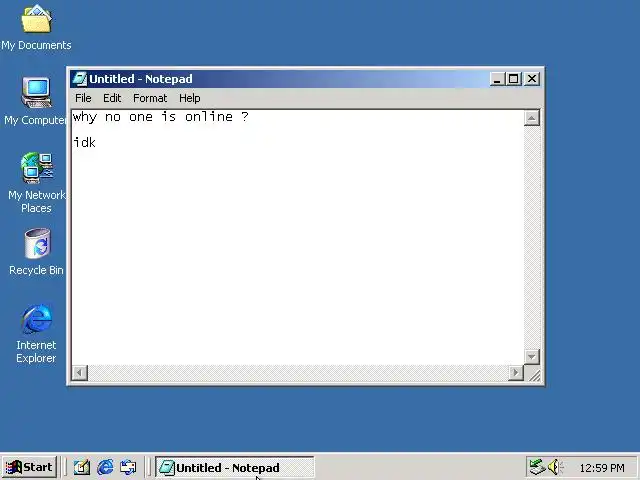Select My Network Places desktop icon
Screen dimensions: 640x480
36,182
